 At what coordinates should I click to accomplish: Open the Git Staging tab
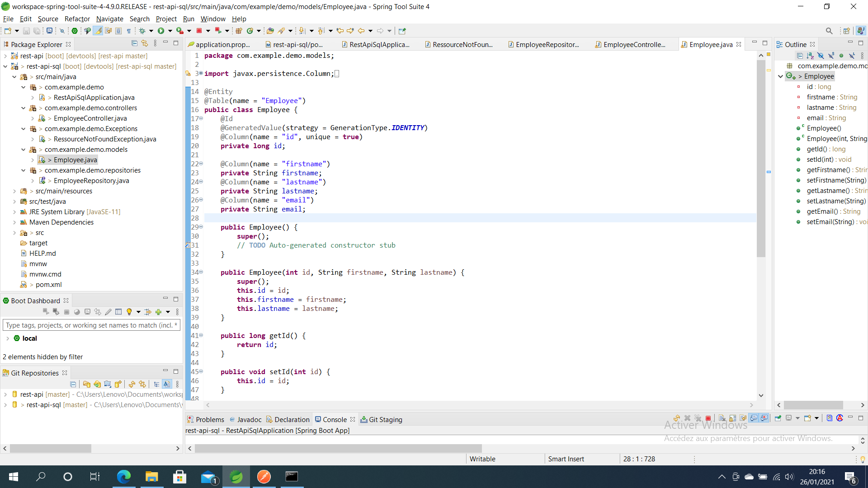(381, 419)
